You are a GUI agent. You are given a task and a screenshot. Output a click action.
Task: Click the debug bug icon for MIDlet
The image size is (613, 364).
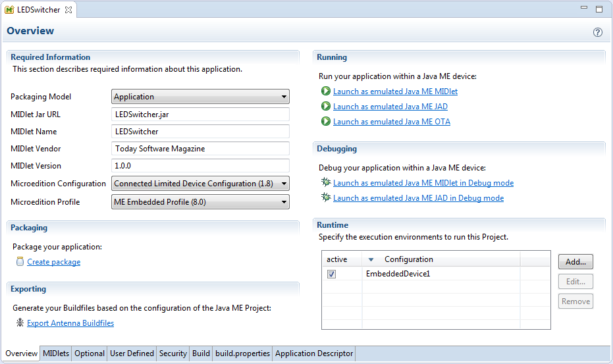pos(325,182)
